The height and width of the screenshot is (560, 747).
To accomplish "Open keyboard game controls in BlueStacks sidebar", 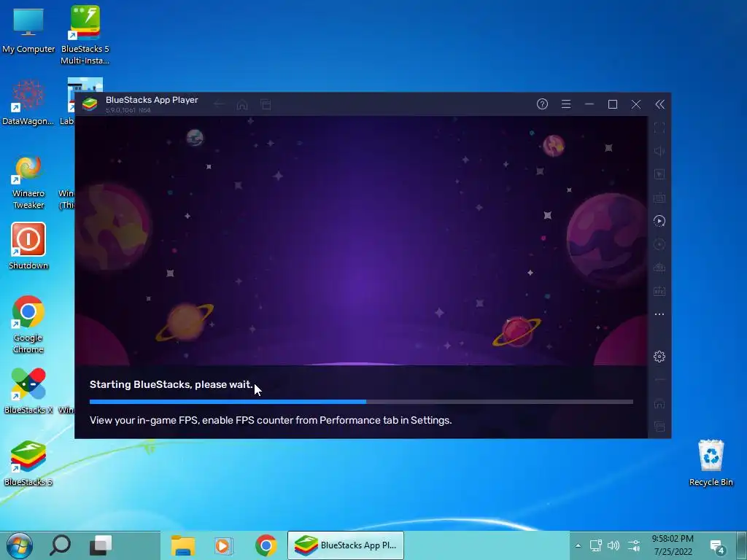I will point(659,198).
